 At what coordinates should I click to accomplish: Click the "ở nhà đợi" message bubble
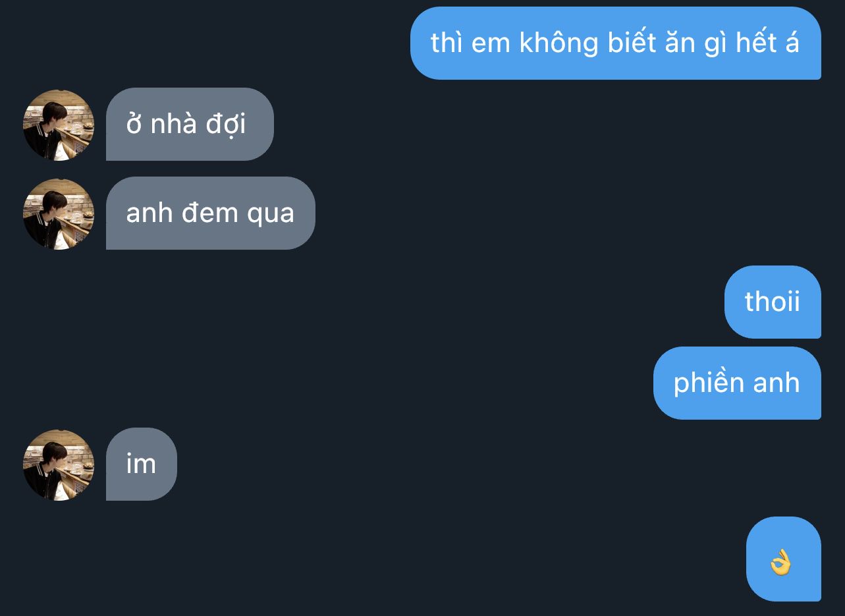[x=190, y=124]
